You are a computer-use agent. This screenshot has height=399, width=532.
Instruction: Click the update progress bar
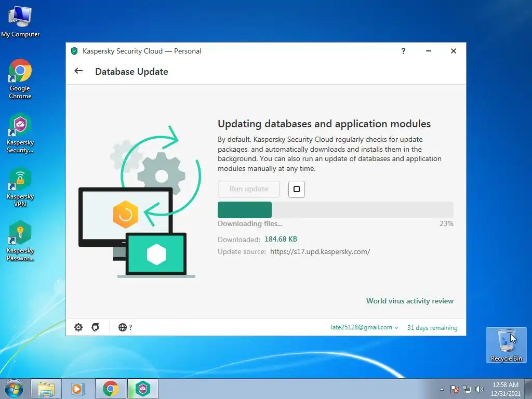(336, 210)
